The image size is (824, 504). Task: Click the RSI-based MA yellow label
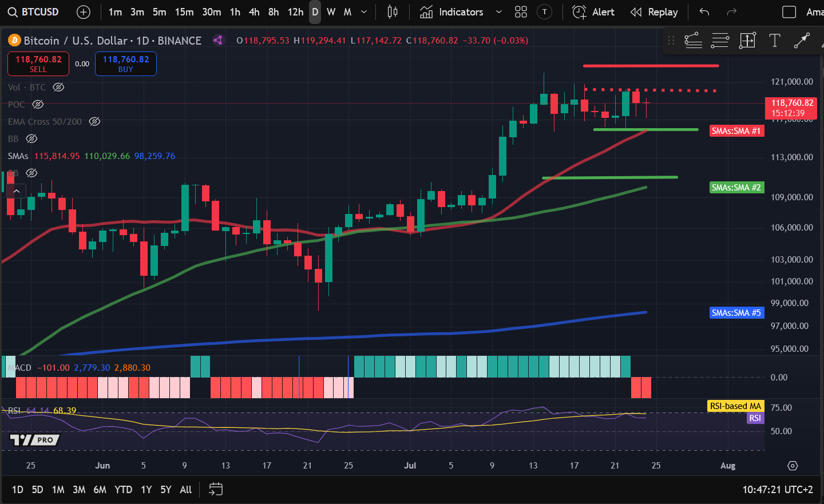pos(735,406)
